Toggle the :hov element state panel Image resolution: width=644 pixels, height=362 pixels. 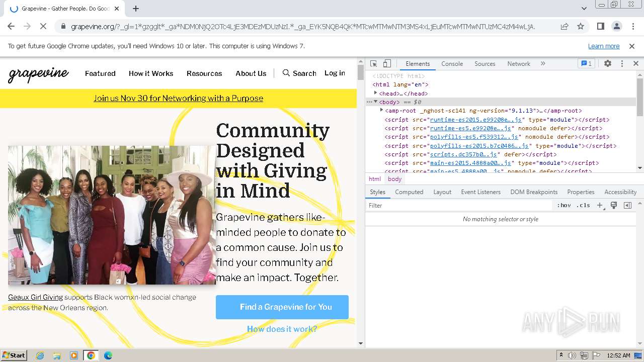(563, 206)
